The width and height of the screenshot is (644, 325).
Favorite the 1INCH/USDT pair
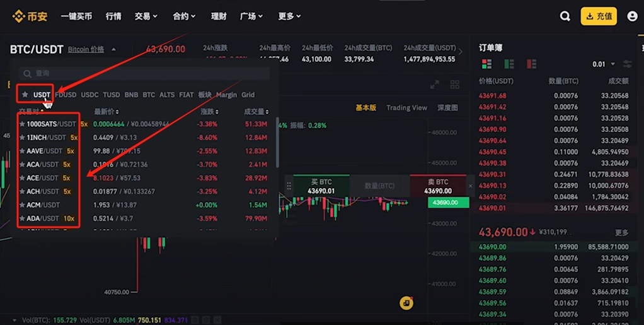(22, 138)
